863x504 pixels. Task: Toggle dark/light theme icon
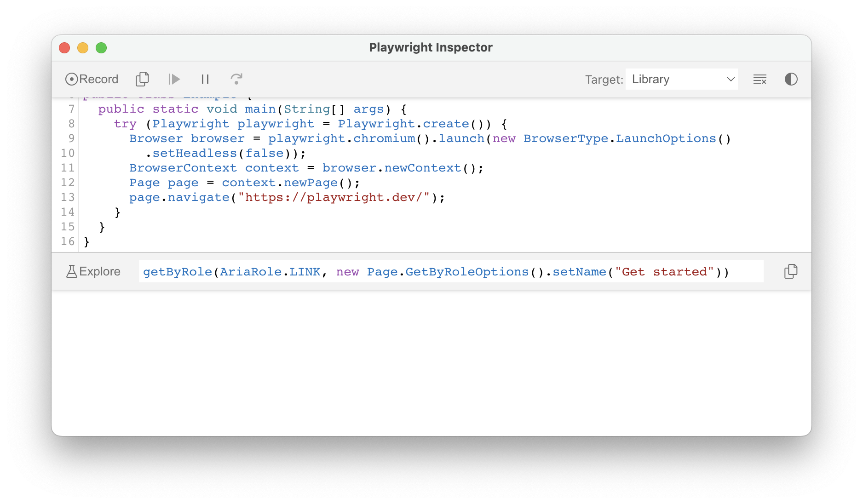[x=791, y=79]
